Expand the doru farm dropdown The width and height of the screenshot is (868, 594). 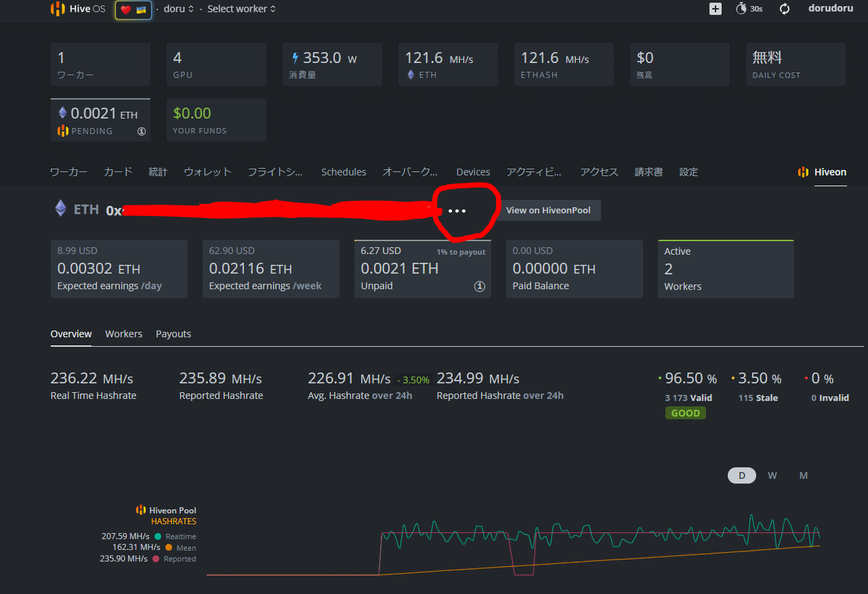click(178, 9)
